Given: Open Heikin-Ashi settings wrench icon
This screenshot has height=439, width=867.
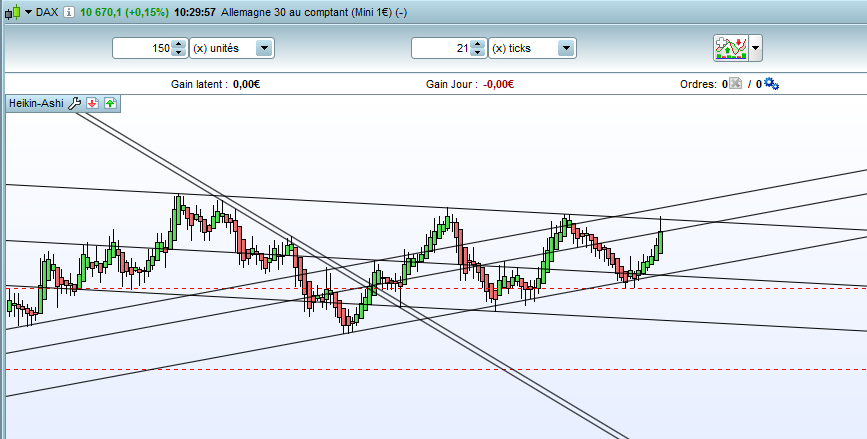Looking at the screenshot, I should click(74, 103).
